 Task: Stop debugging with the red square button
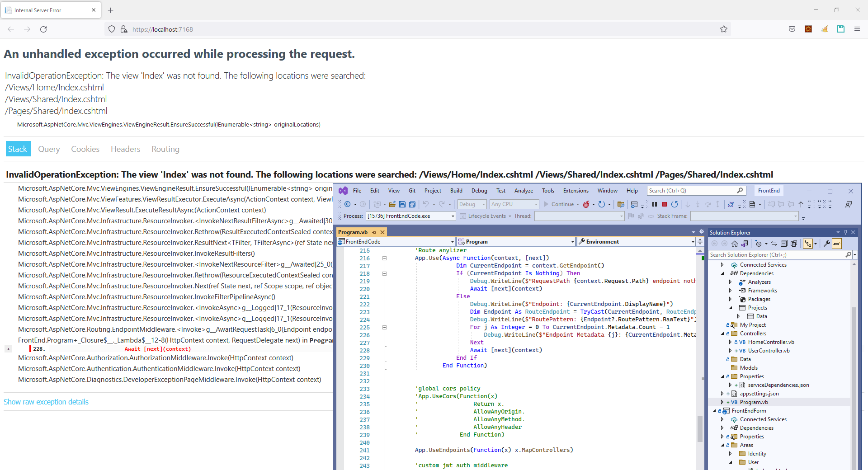[x=664, y=204]
